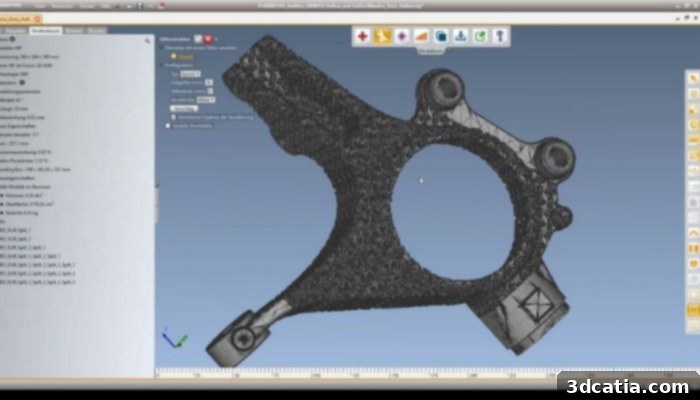Click the highlighted orange icon in right sidebar
The image size is (700, 400).
[693, 309]
